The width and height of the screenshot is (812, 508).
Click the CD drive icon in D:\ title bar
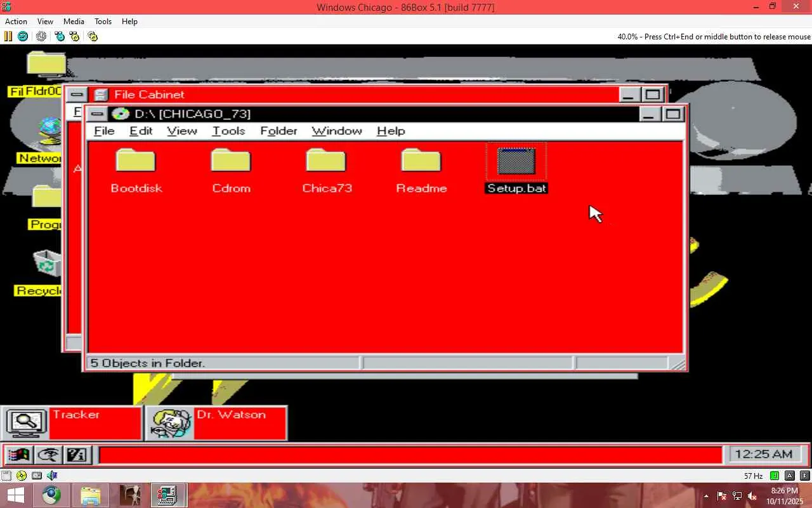coord(120,114)
